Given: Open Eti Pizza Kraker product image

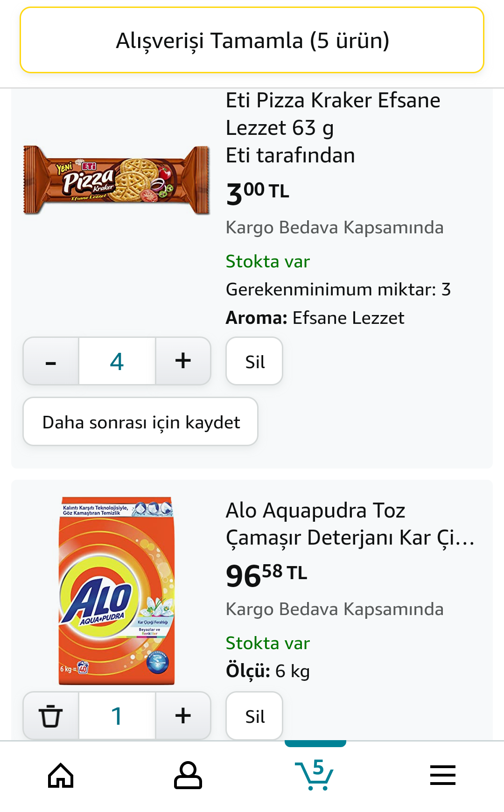Looking at the screenshot, I should [x=117, y=180].
